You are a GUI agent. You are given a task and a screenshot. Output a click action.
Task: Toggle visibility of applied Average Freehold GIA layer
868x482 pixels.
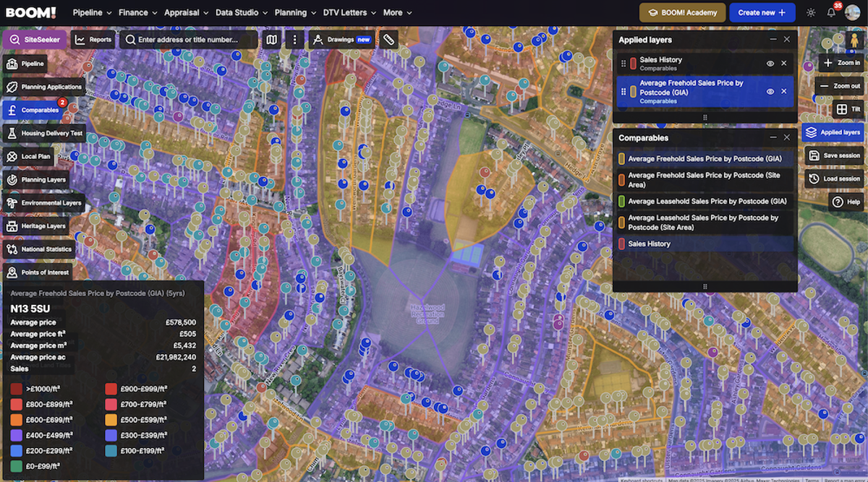click(x=770, y=92)
